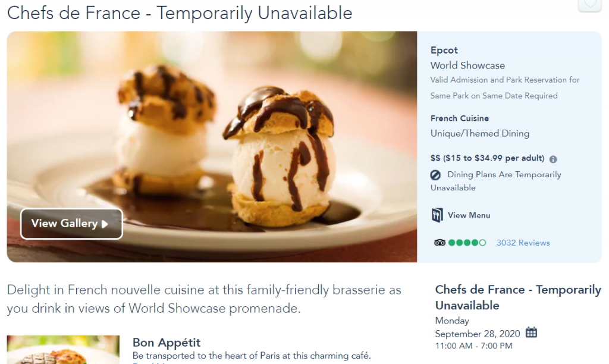Viewport: 609px width, 364px height.
Task: Click the TripAdvisor green rating circles
Action: [467, 243]
